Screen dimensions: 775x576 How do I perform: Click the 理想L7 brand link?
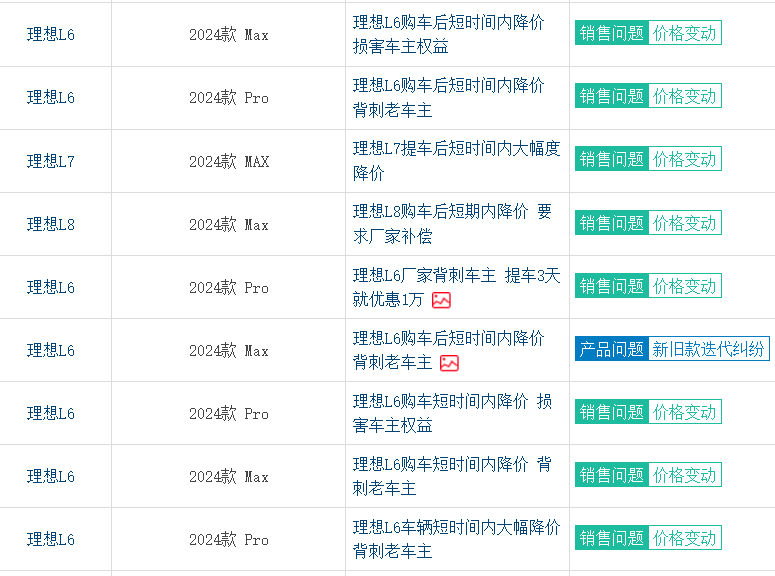click(50, 161)
